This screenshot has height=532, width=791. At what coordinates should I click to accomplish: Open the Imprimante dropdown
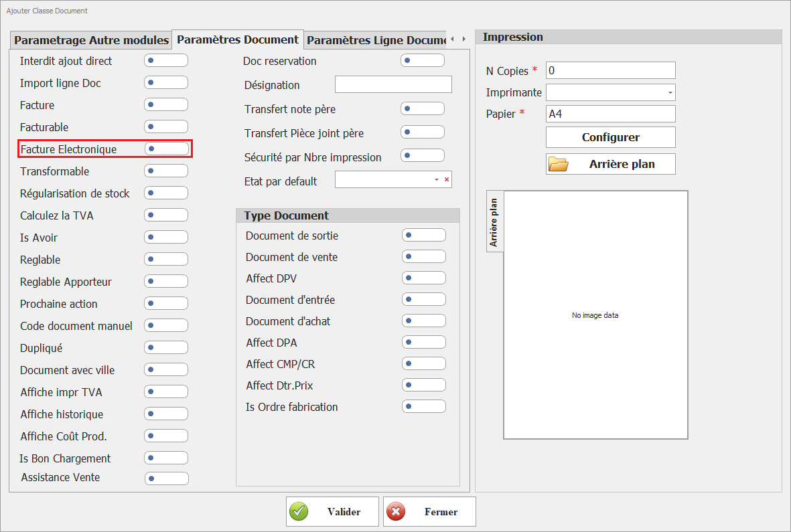(670, 93)
